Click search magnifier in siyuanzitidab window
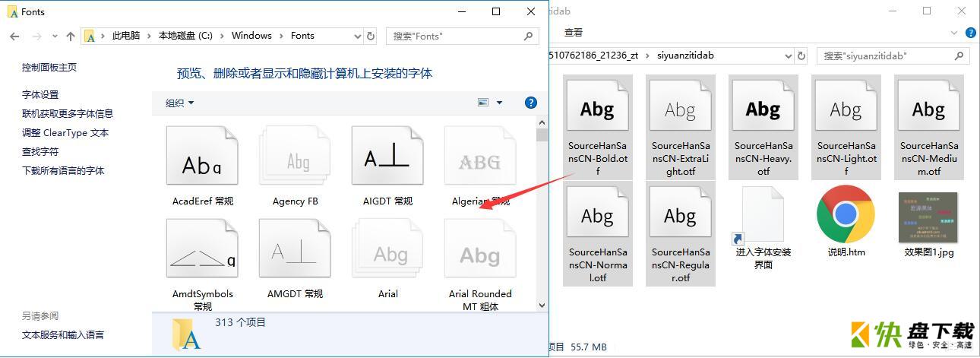980x358 pixels. click(959, 55)
